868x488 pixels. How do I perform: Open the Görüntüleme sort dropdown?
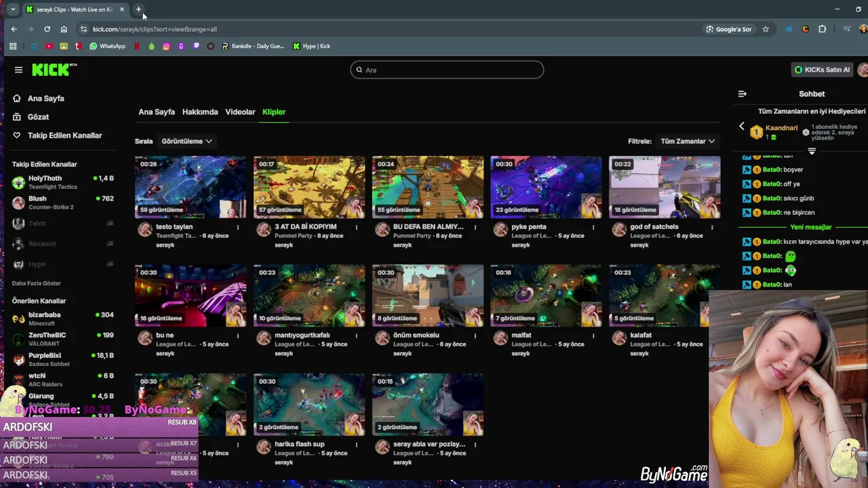pyautogui.click(x=186, y=141)
